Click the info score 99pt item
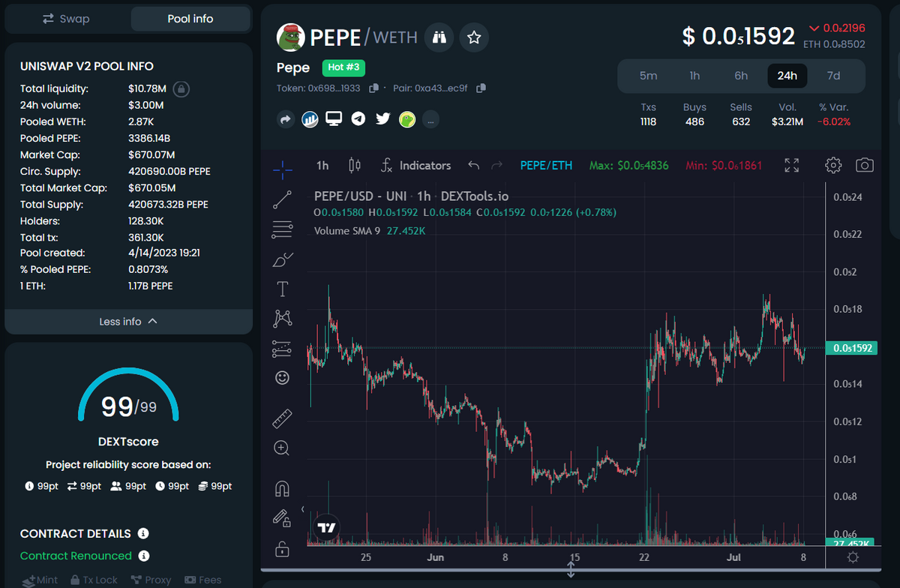900x588 pixels. (41, 486)
